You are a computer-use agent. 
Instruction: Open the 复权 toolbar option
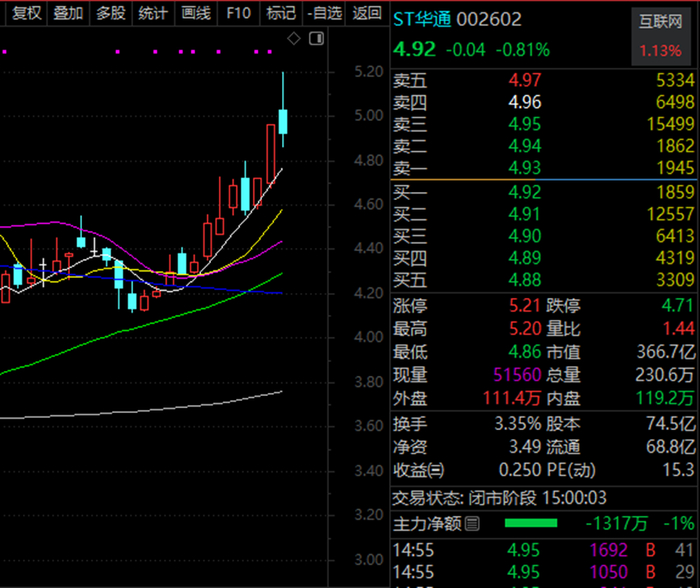point(26,13)
